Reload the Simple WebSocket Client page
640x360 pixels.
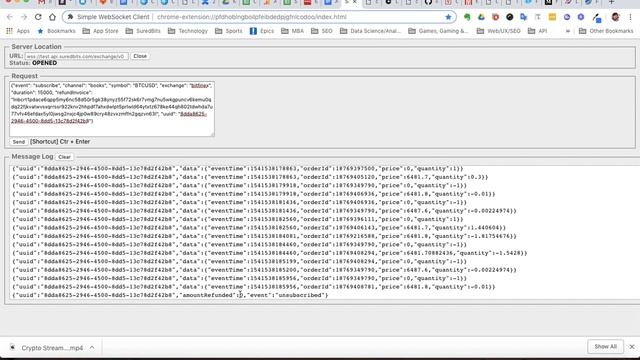pyautogui.click(x=38, y=17)
